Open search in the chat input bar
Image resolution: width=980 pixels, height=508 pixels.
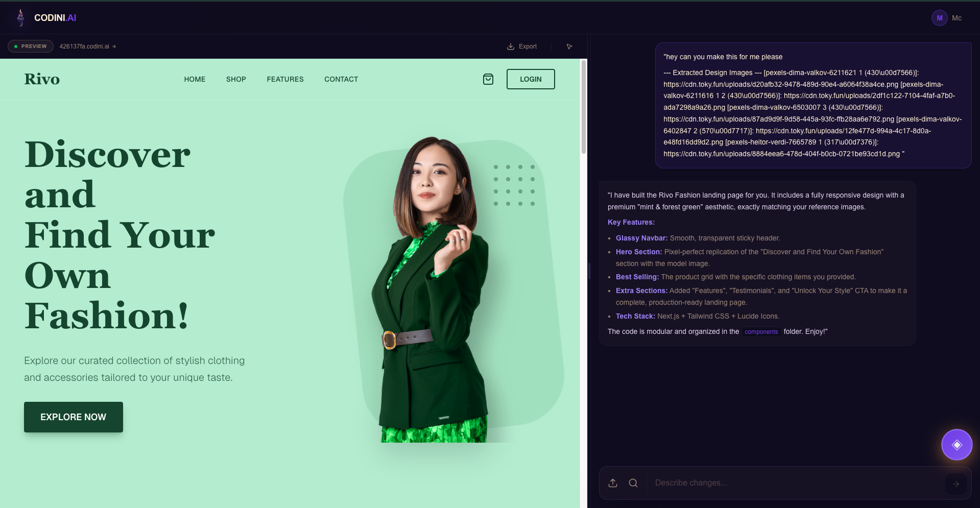coord(633,482)
